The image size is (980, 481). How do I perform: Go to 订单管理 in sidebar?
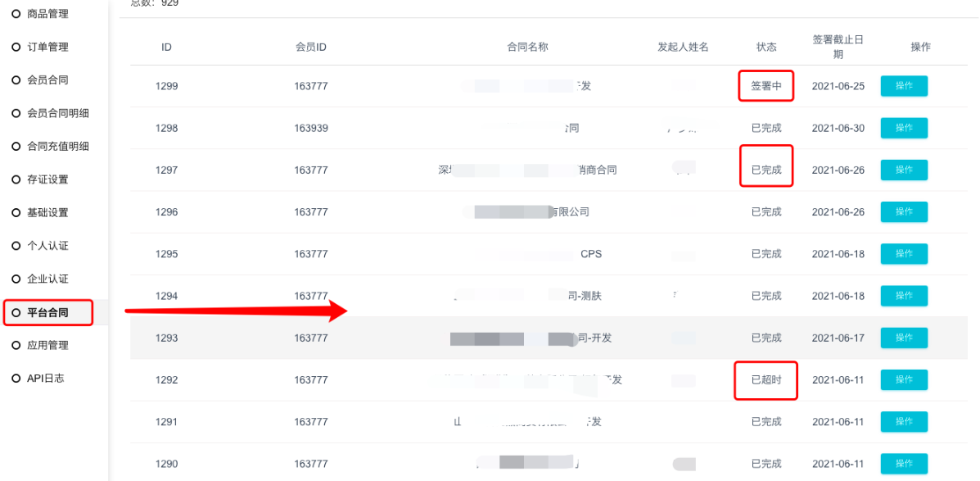click(x=47, y=48)
